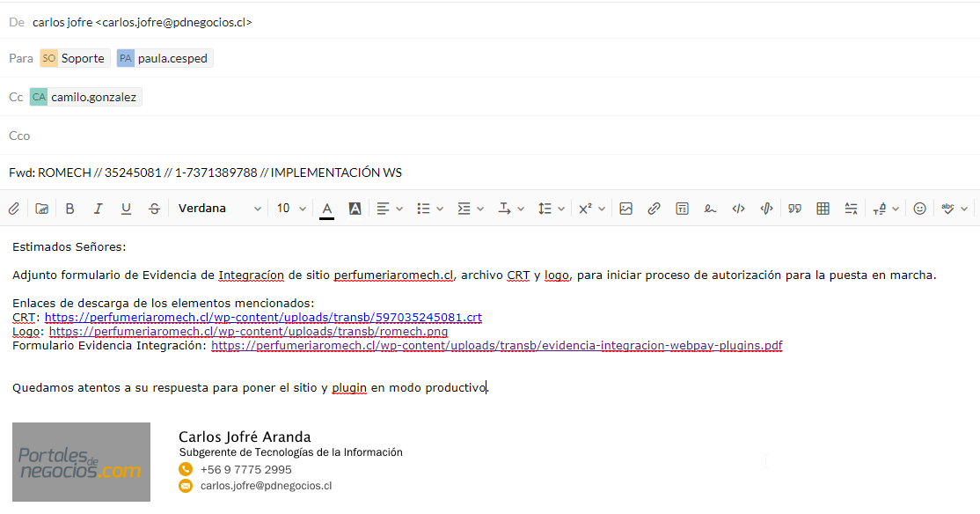
Task: Open the Verdana font family dropdown
Action: pyautogui.click(x=220, y=209)
